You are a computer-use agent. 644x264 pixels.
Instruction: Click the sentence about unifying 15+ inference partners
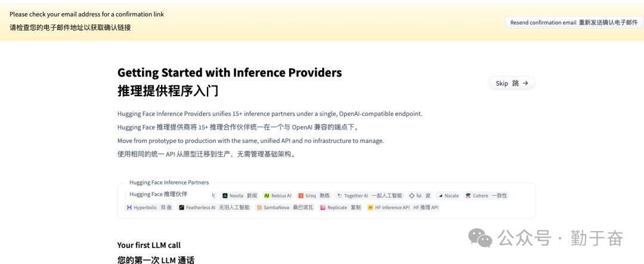(x=270, y=113)
